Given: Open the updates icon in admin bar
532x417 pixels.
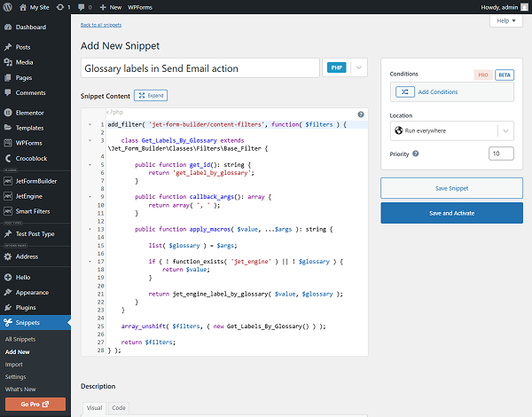Looking at the screenshot, I should pyautogui.click(x=60, y=7).
